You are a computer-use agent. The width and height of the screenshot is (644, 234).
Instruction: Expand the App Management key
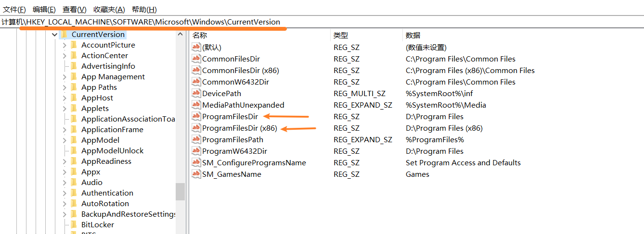point(64,77)
